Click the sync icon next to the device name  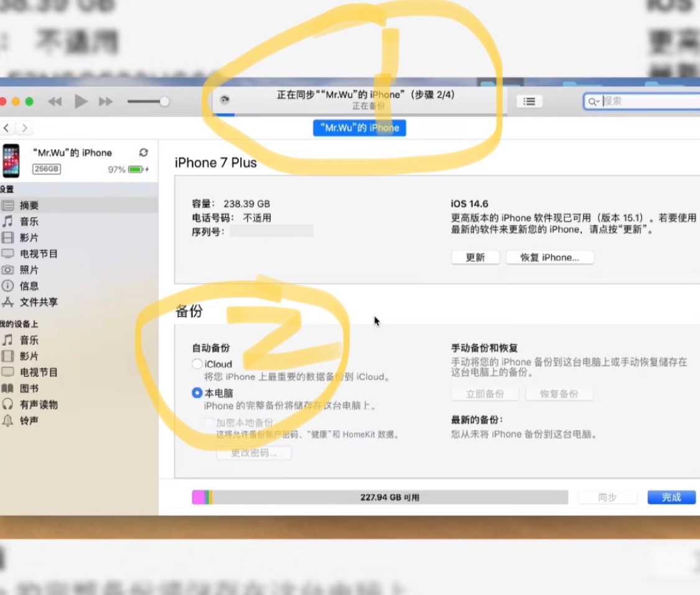pos(144,152)
